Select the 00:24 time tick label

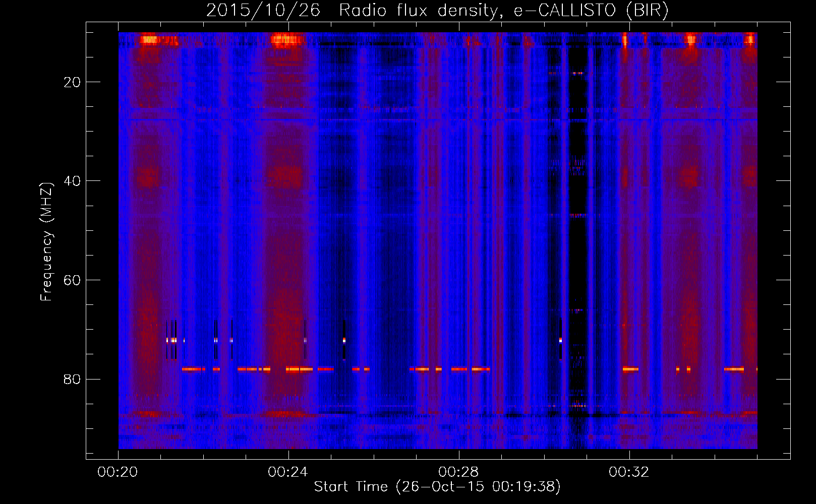pyautogui.click(x=288, y=472)
